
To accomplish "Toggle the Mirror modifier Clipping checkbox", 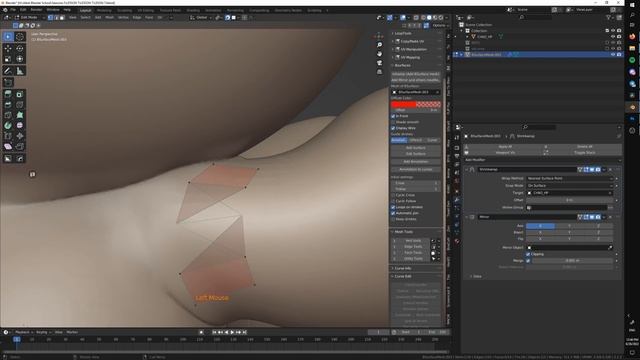I will pos(528,254).
